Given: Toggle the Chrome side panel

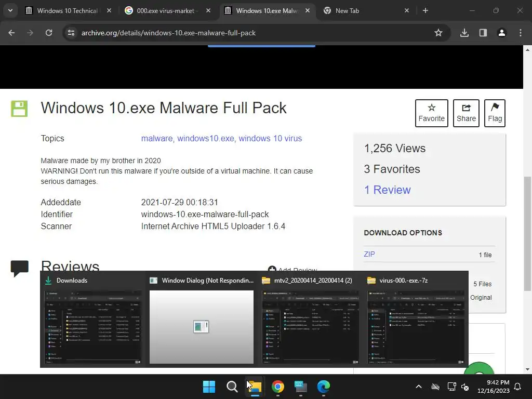Looking at the screenshot, I should pyautogui.click(x=483, y=33).
